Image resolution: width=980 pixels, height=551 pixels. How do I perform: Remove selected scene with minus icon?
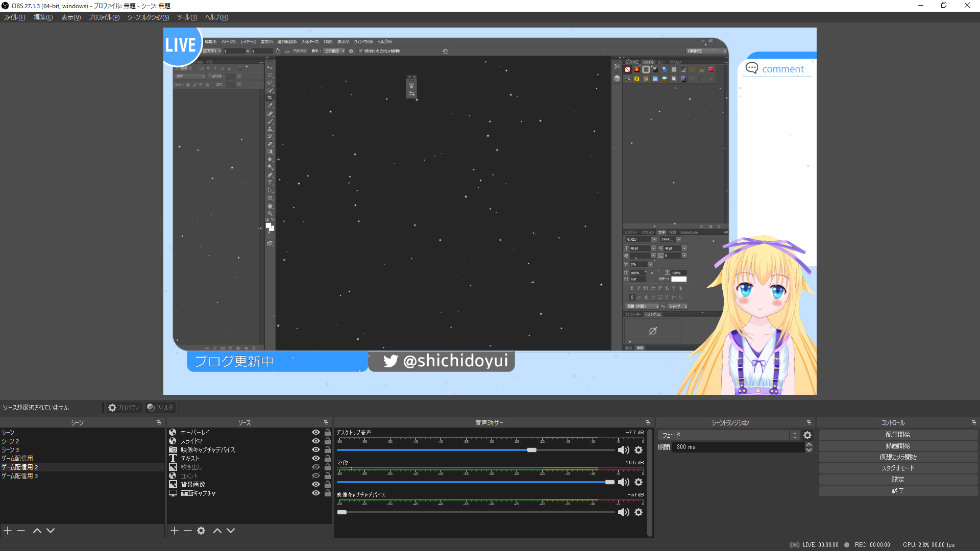point(21,531)
